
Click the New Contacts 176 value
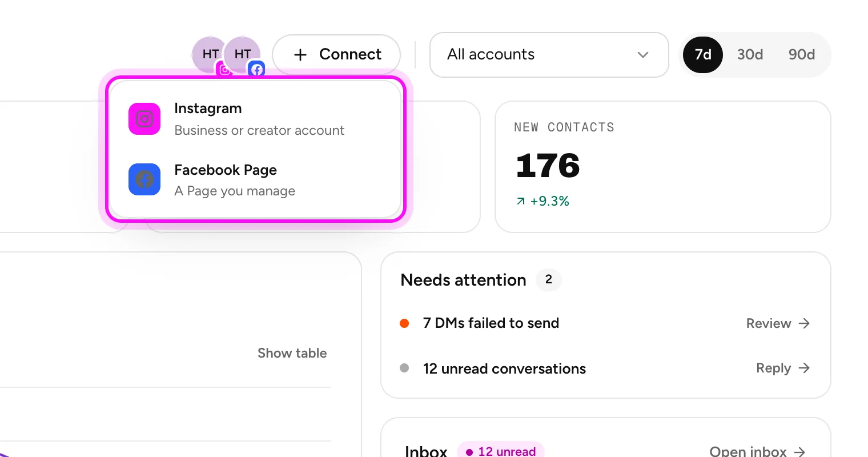tap(548, 166)
